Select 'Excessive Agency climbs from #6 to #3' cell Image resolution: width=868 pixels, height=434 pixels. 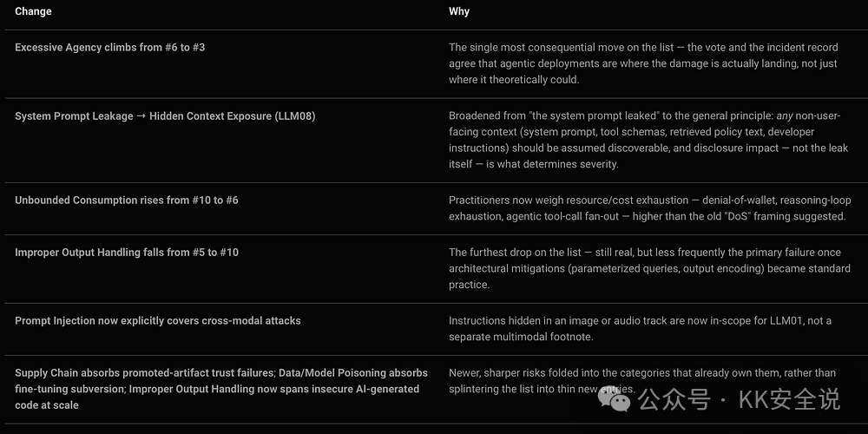point(110,48)
